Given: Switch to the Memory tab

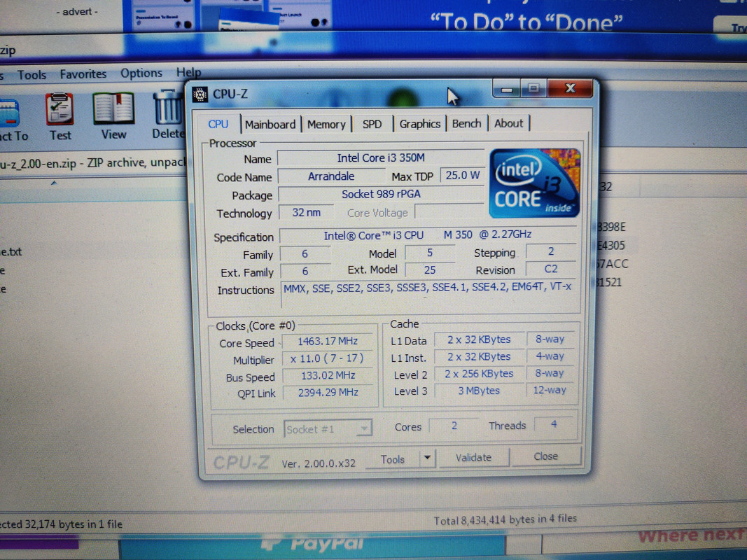Looking at the screenshot, I should pyautogui.click(x=326, y=125).
